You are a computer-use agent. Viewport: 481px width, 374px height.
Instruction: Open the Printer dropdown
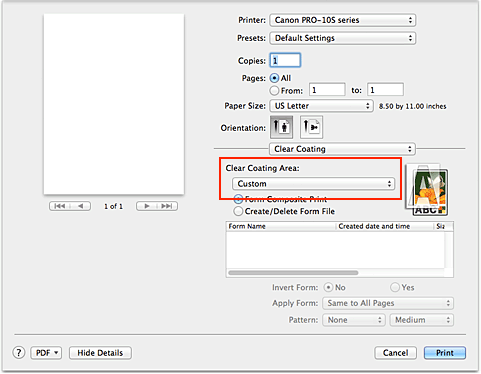click(343, 20)
